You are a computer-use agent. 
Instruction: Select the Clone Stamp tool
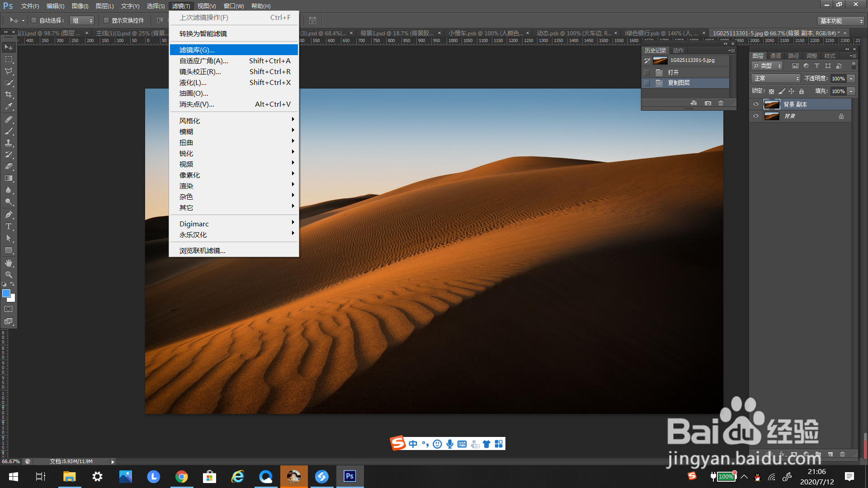9,143
